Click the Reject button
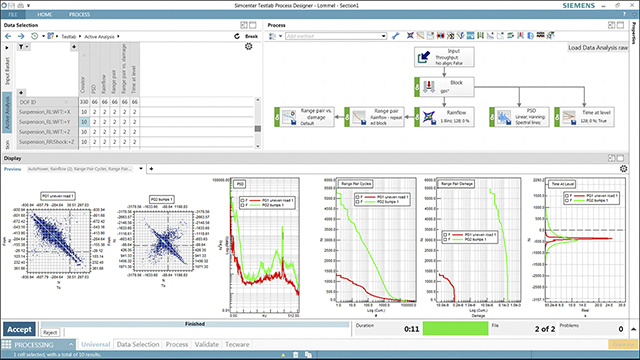 point(50,333)
